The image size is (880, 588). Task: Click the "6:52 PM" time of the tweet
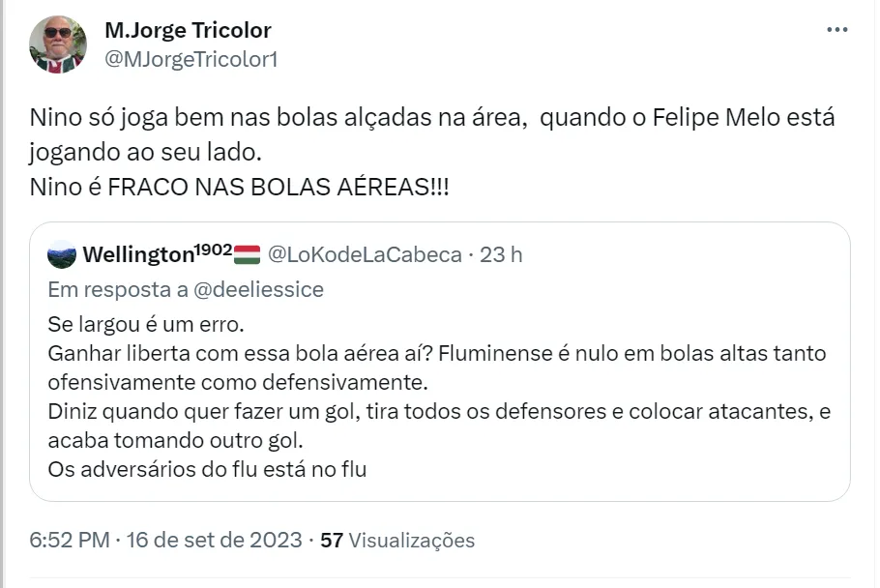tap(70, 540)
